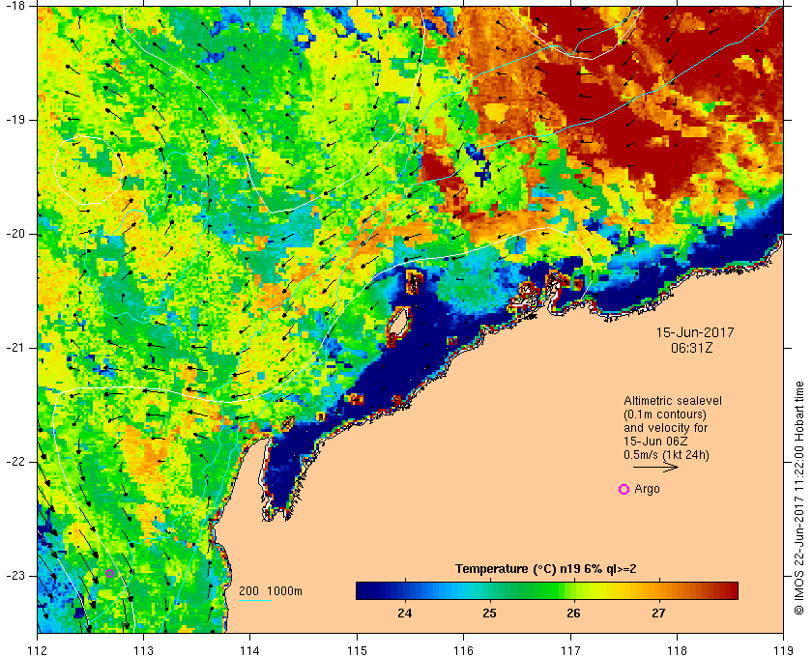Click latitude label -22

[15, 462]
